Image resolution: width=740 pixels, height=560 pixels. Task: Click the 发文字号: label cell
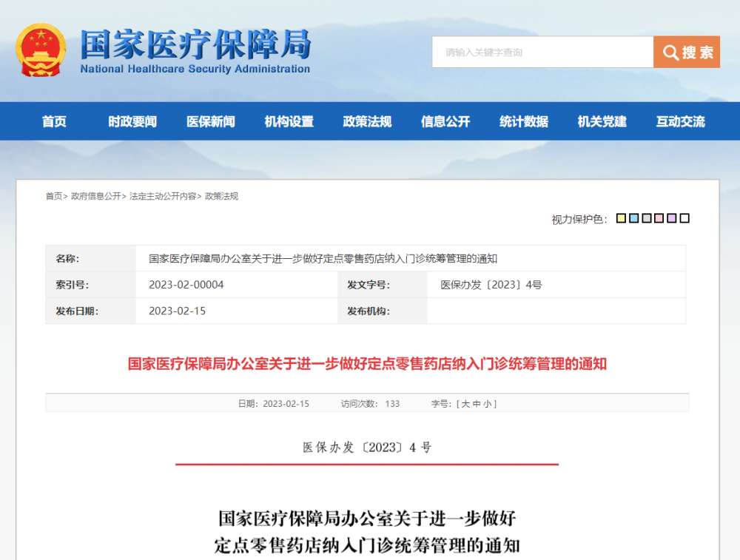(x=383, y=285)
